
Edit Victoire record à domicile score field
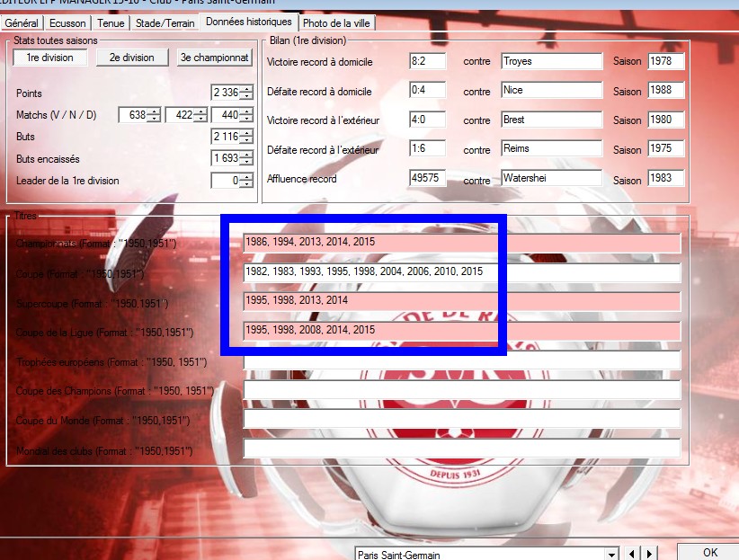pos(427,61)
